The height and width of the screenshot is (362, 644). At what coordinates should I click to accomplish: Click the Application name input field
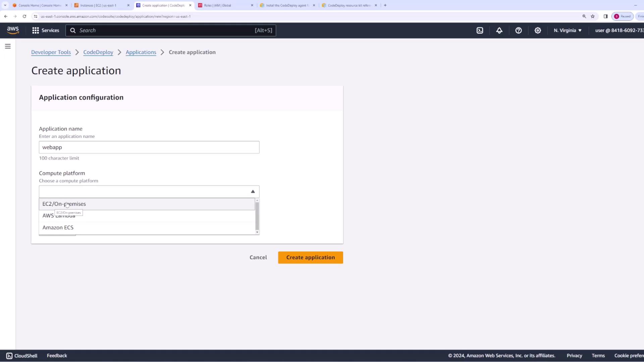tap(149, 147)
